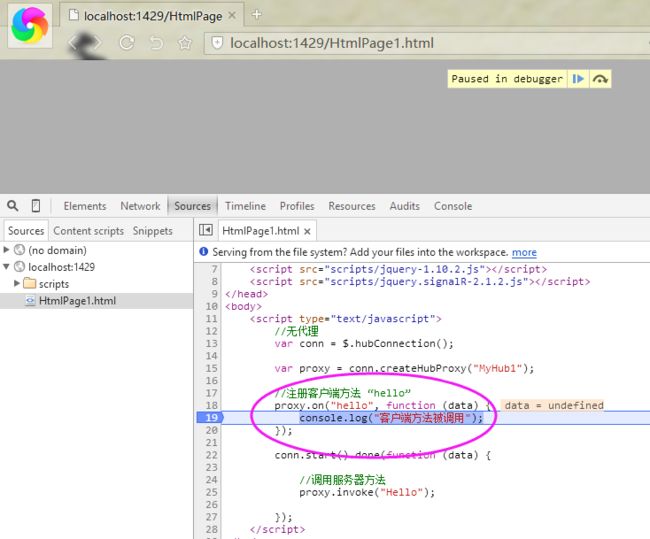Viewport: 650px width, 539px height.
Task: Open the Timeline panel
Action: [245, 206]
